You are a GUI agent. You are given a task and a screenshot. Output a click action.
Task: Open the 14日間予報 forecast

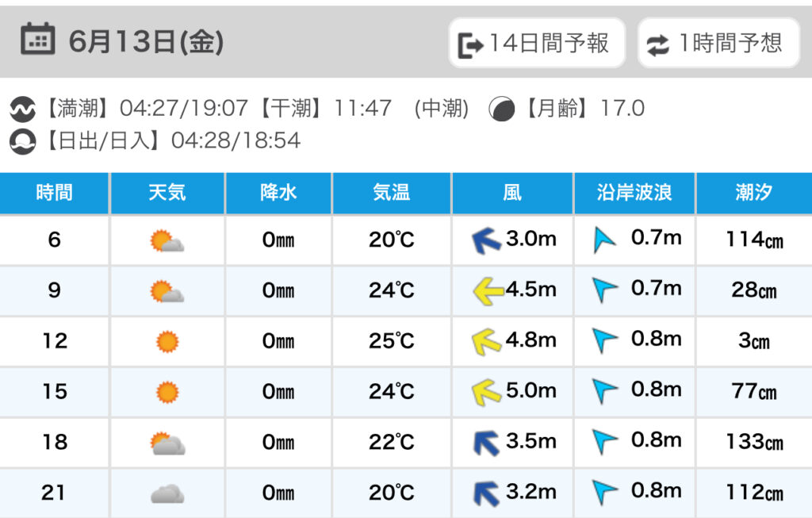coord(537,43)
